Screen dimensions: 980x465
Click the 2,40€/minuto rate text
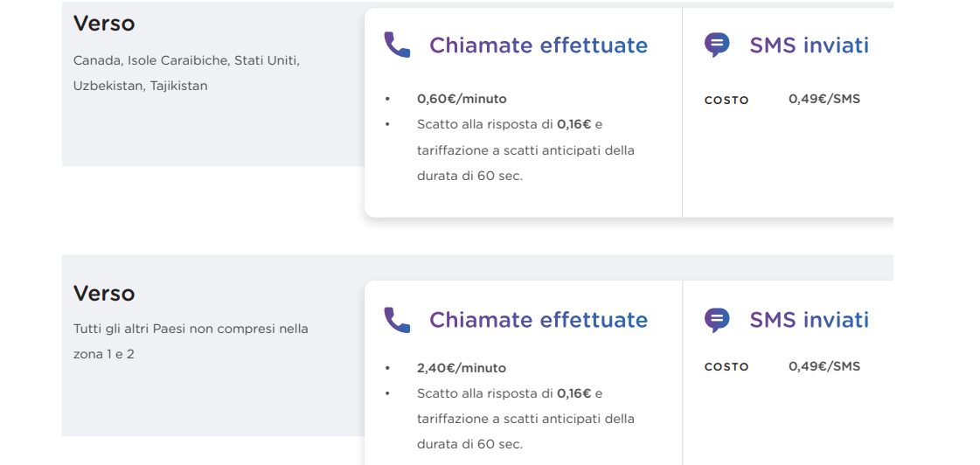[462, 367]
